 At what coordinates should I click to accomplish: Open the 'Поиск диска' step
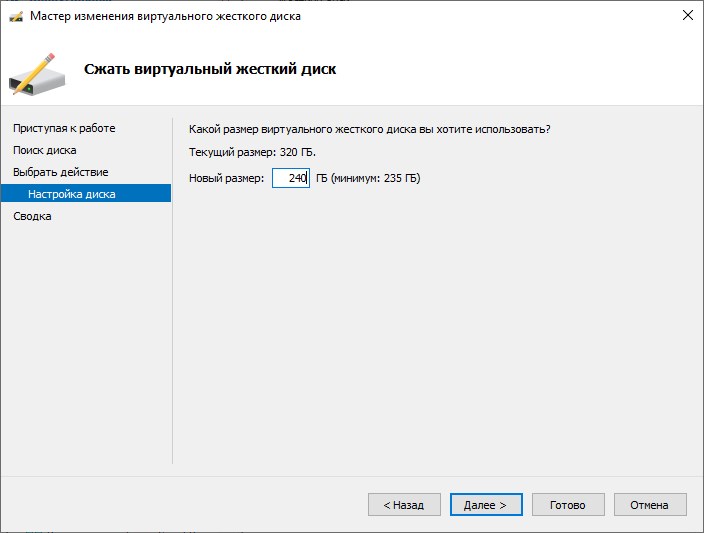[44, 150]
